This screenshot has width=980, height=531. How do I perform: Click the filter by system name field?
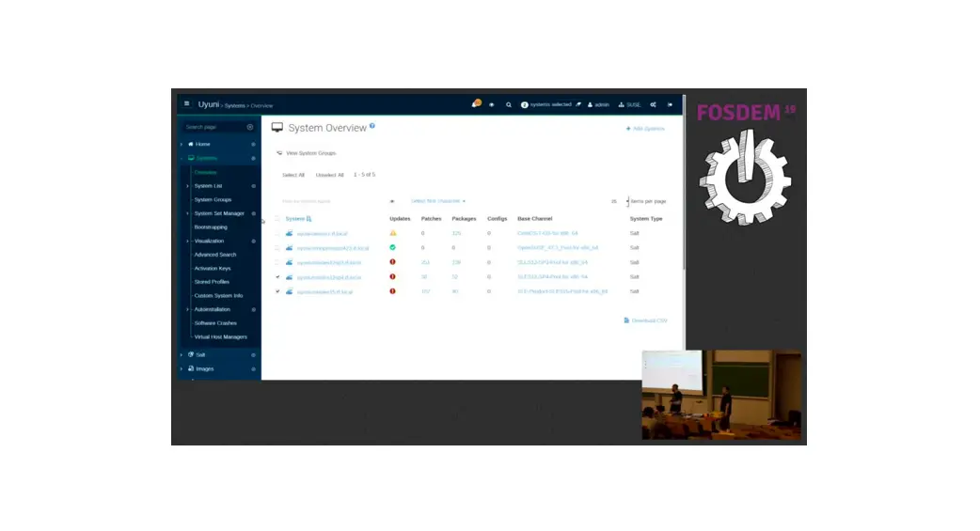coord(333,201)
